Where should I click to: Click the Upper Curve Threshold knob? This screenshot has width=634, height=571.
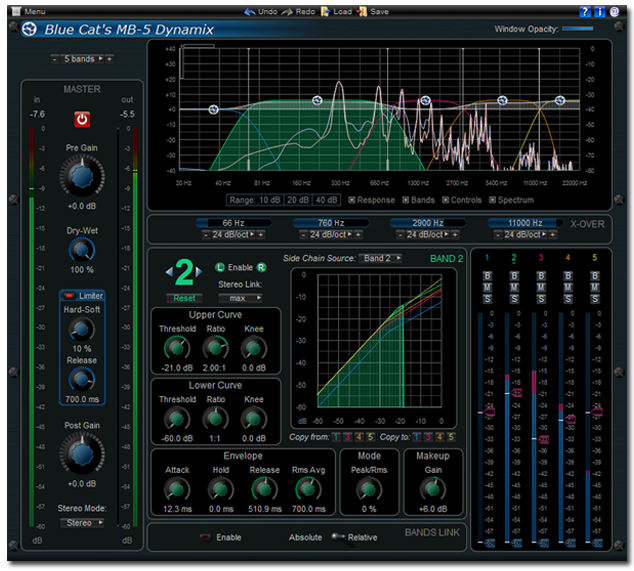pos(177,348)
